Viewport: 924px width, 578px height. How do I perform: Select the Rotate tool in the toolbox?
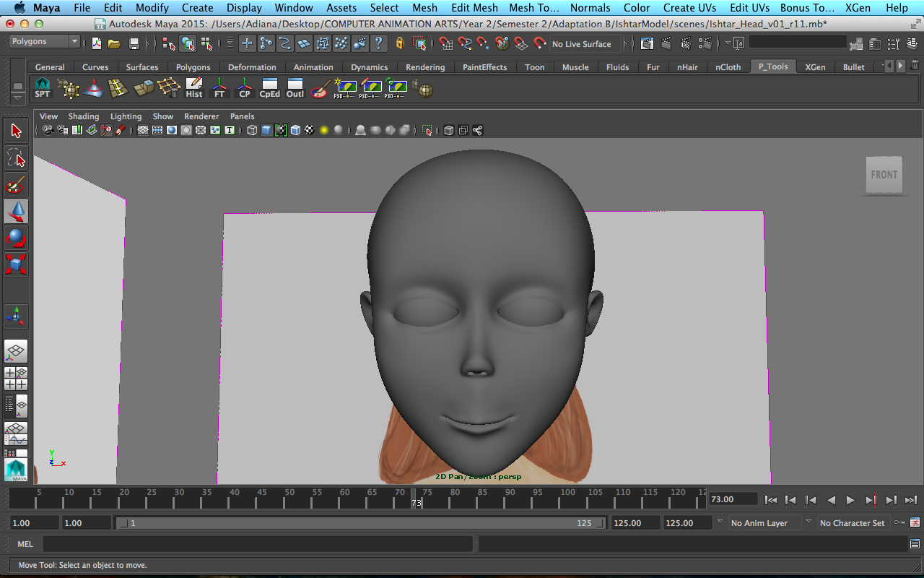(x=16, y=238)
